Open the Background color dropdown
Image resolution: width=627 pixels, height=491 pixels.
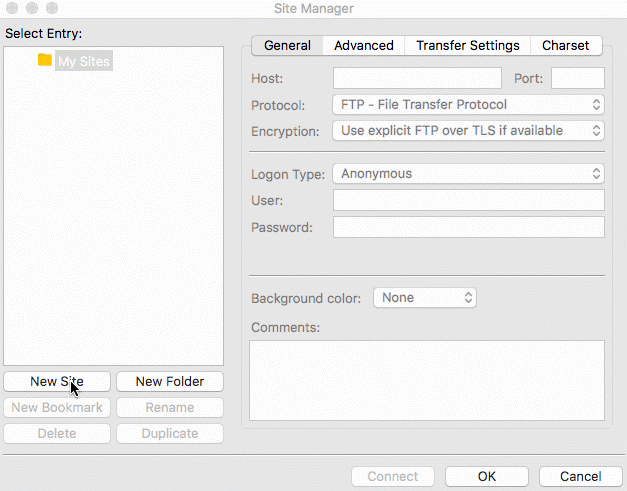(425, 298)
